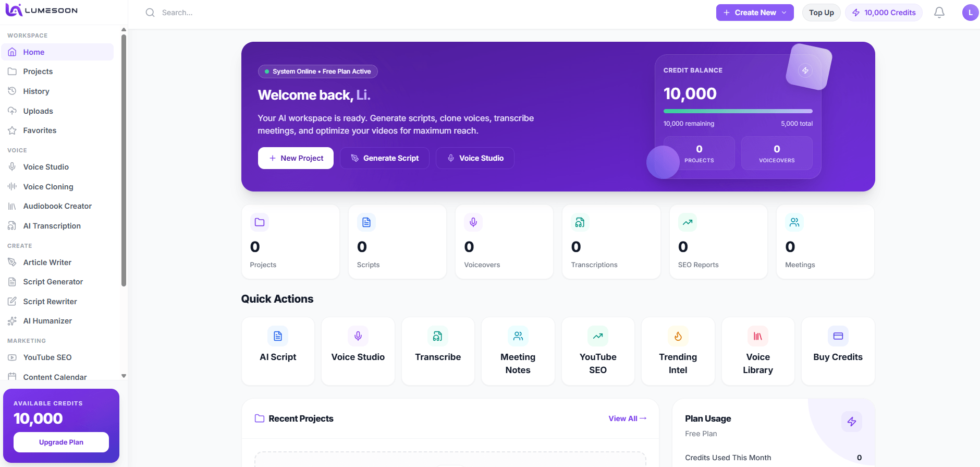Click the PROJECTS counter in credit card

699,153
